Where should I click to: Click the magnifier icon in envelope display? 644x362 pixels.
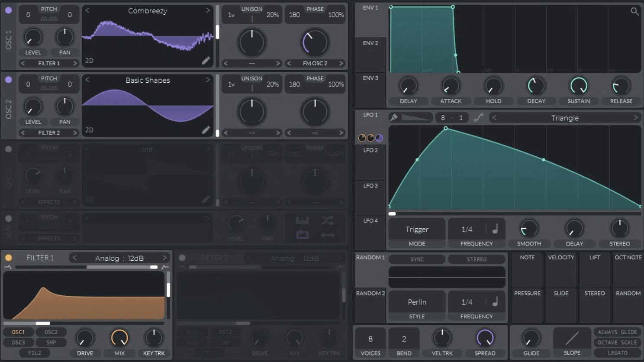point(634,11)
